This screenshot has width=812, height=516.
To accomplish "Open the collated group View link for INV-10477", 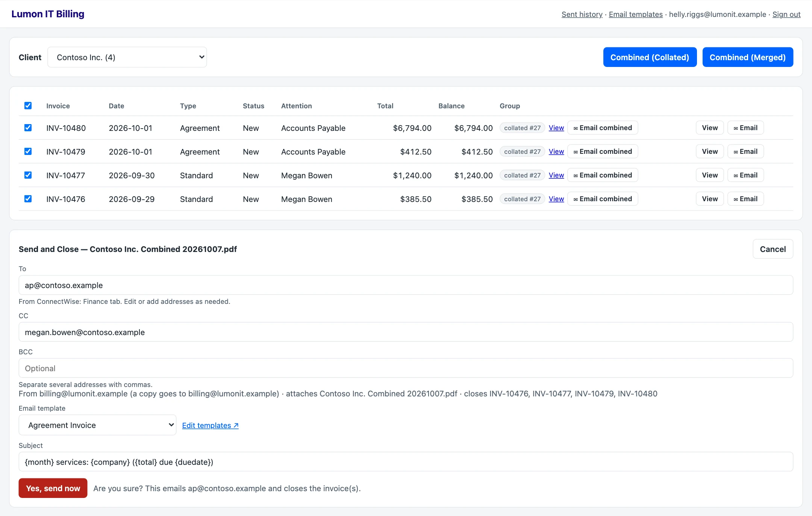I will 556,175.
